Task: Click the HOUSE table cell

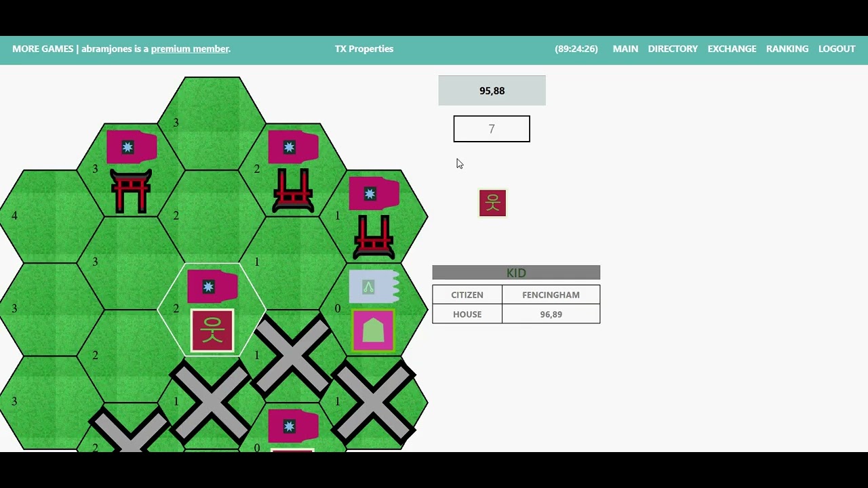Action: coord(467,314)
